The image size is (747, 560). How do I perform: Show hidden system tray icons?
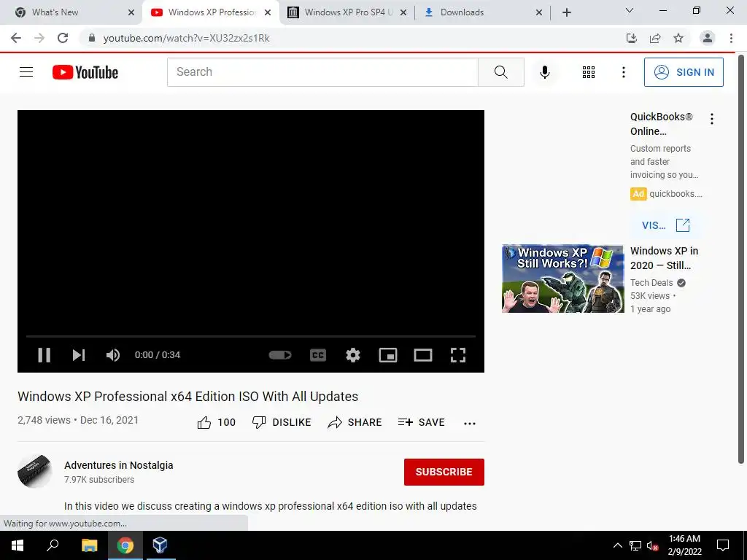click(x=617, y=545)
